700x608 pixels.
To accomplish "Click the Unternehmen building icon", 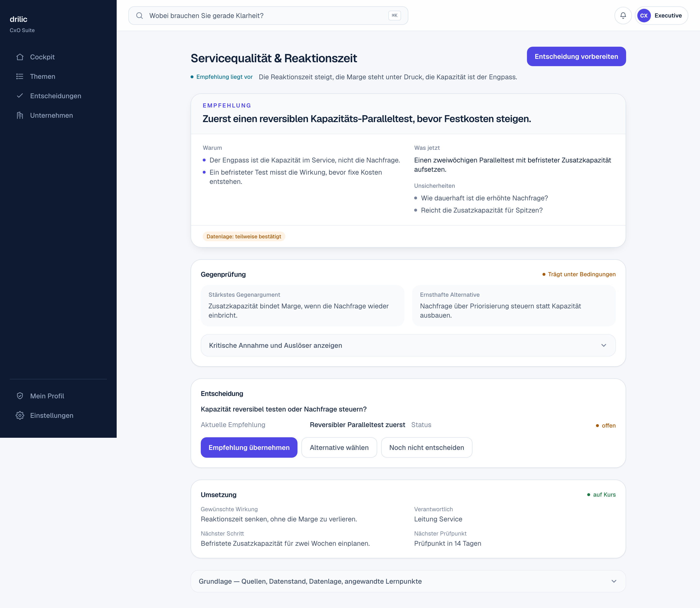I will [20, 115].
